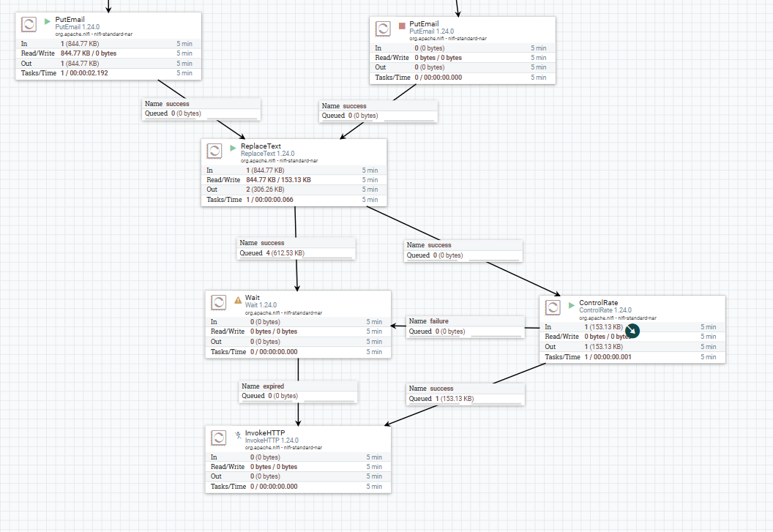
Task: Click the disabled status icon of InvokeHTTP
Action: pyautogui.click(x=238, y=435)
